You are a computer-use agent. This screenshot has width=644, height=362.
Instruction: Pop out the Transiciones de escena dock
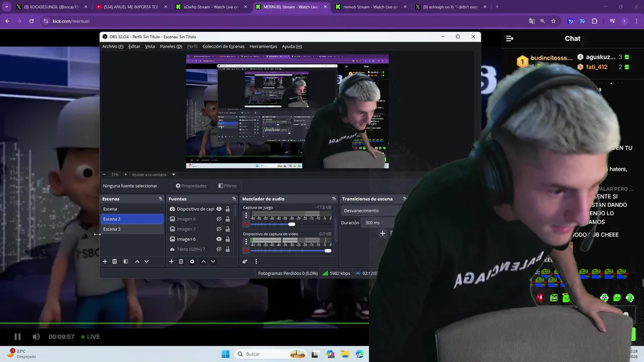tap(405, 199)
